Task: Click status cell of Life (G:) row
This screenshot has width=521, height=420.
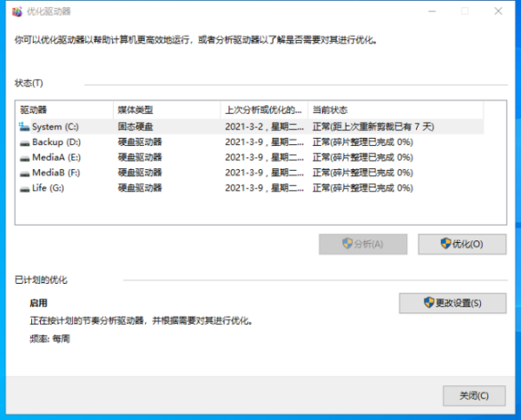Action: pyautogui.click(x=363, y=188)
